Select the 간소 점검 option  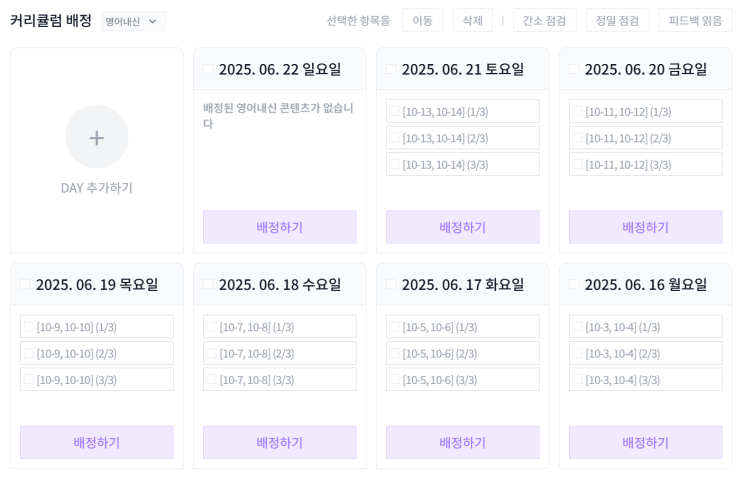coord(544,20)
